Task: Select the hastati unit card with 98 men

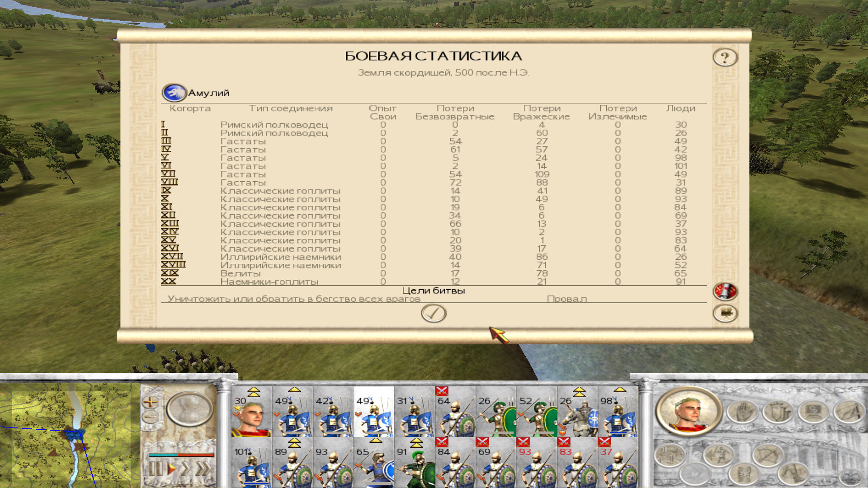Action: (x=618, y=412)
